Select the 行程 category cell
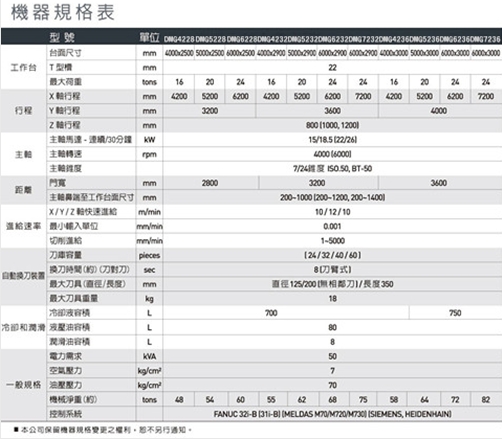This screenshot has width=502, height=439. coord(23,111)
